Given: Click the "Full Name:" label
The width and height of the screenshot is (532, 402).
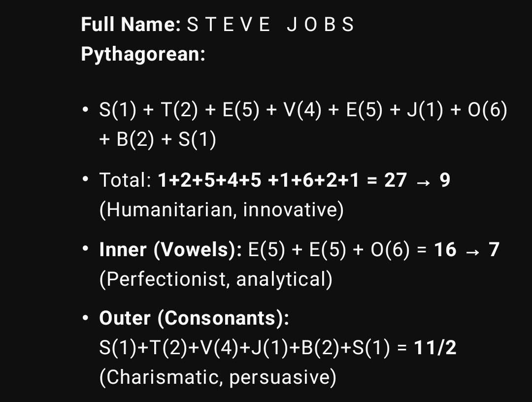Looking at the screenshot, I should point(131,24).
